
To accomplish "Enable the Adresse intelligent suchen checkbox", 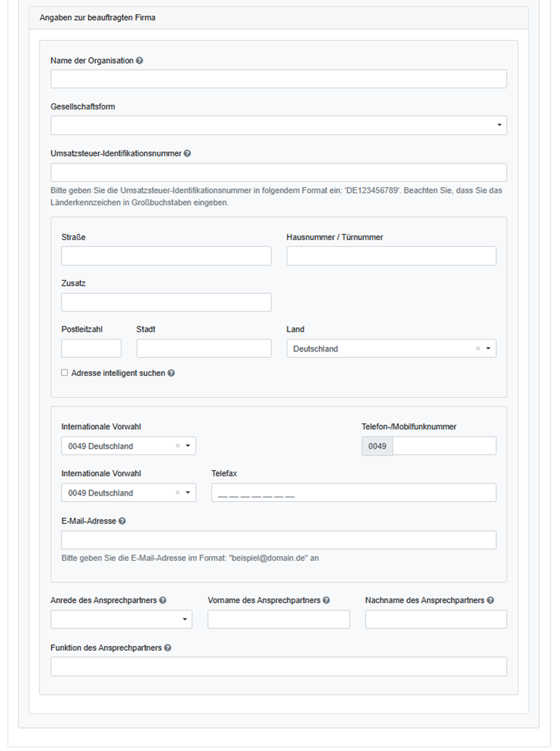I will click(65, 373).
